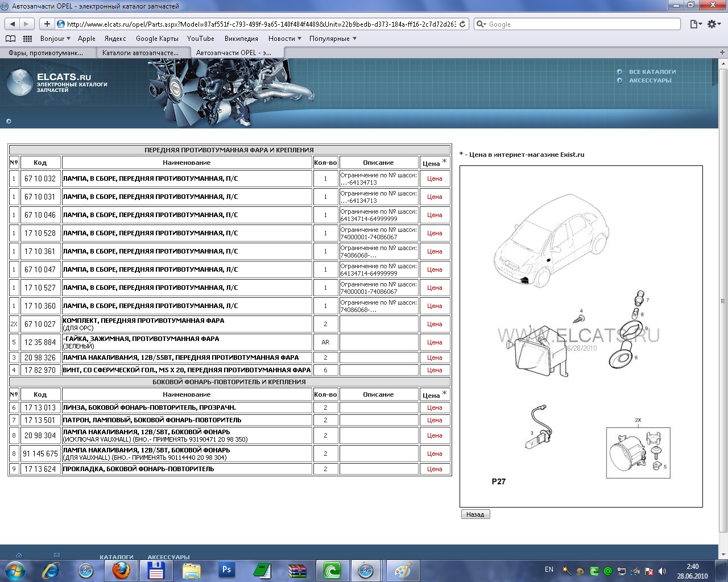
Task: Expand the Новости bookmarks folder
Action: click(285, 39)
